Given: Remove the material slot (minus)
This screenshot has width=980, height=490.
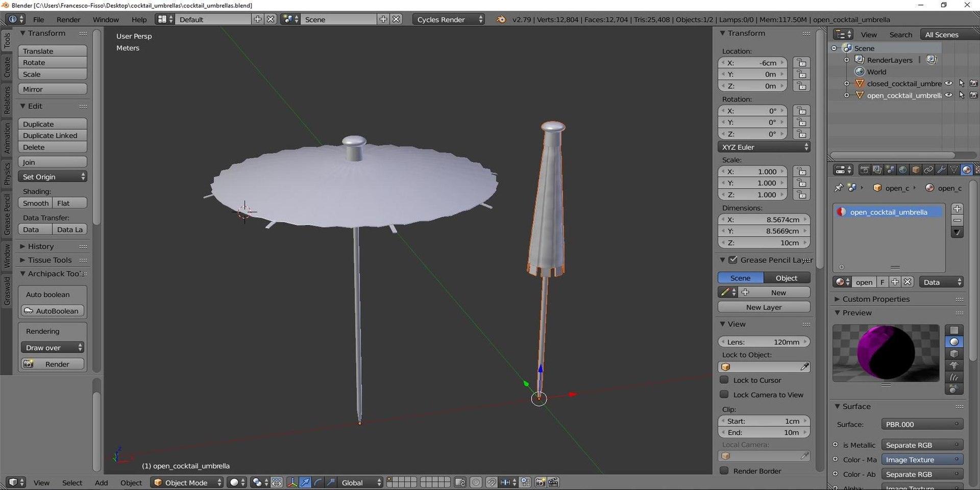Looking at the screenshot, I should point(958,220).
